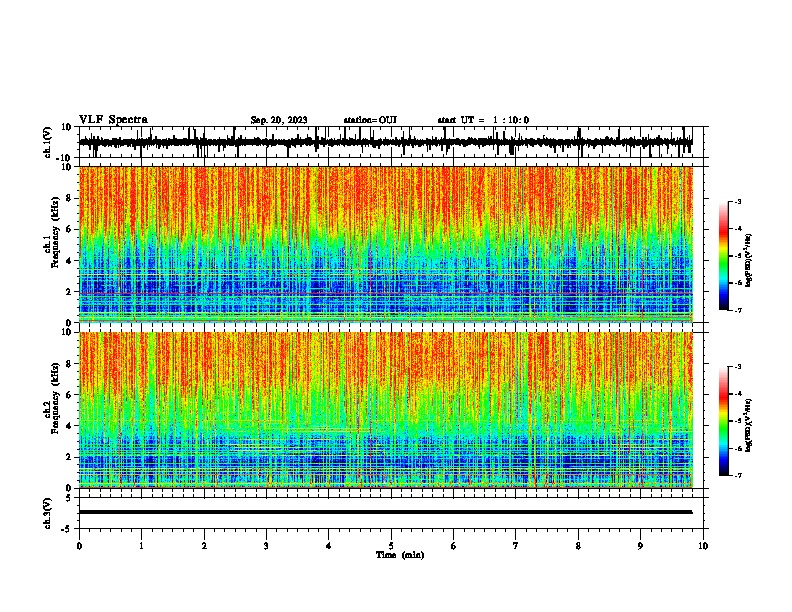Image resolution: width=792 pixels, height=612 pixels.
Task: Click the ch.1 waveform trace panel
Action: coord(393,142)
